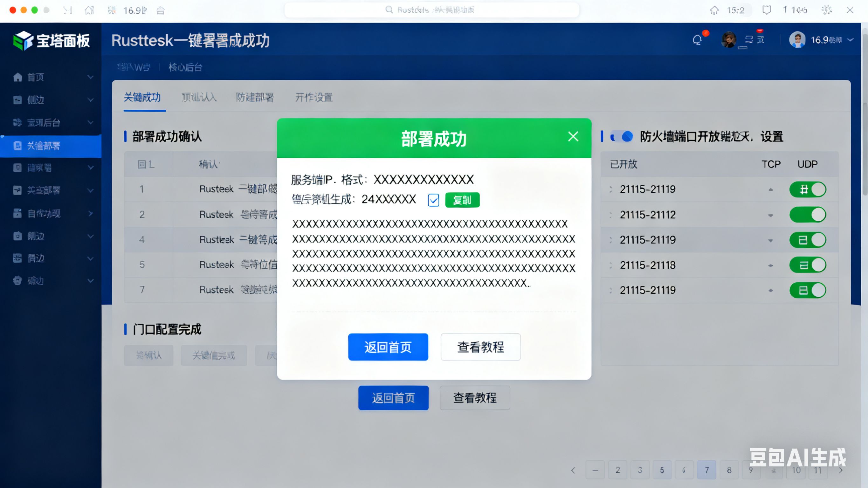Open the 宝项后台 sidebar icon

click(17, 123)
